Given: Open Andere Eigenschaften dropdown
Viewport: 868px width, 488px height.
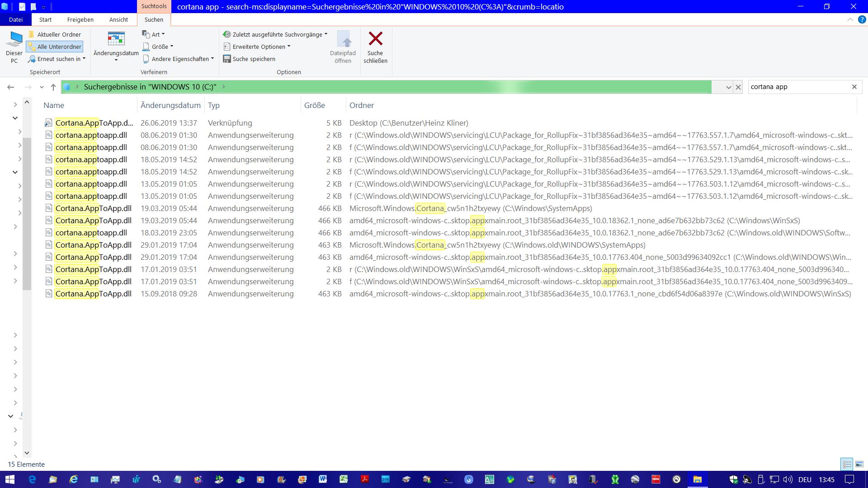Looking at the screenshot, I should (x=179, y=59).
